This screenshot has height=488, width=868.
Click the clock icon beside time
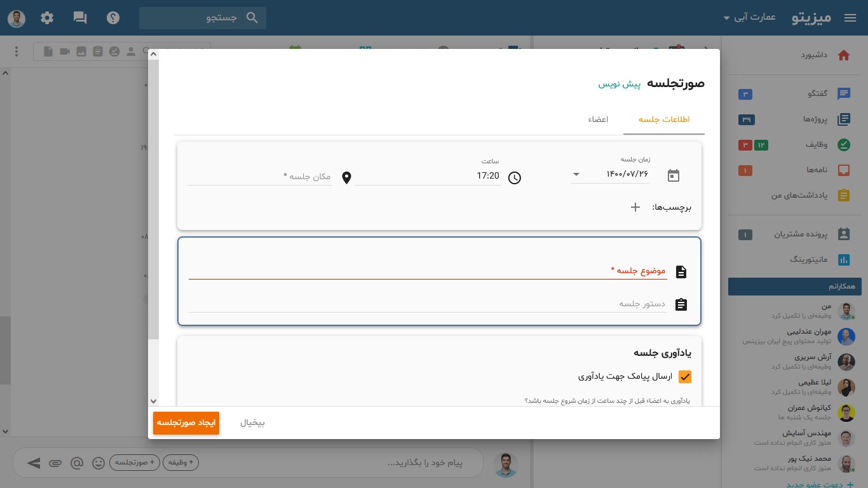[x=515, y=178]
